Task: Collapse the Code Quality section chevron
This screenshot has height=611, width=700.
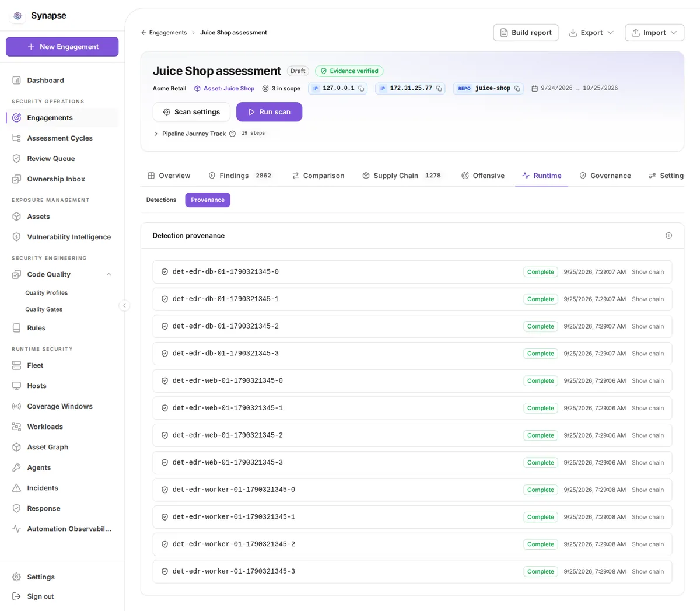Action: [x=108, y=274]
